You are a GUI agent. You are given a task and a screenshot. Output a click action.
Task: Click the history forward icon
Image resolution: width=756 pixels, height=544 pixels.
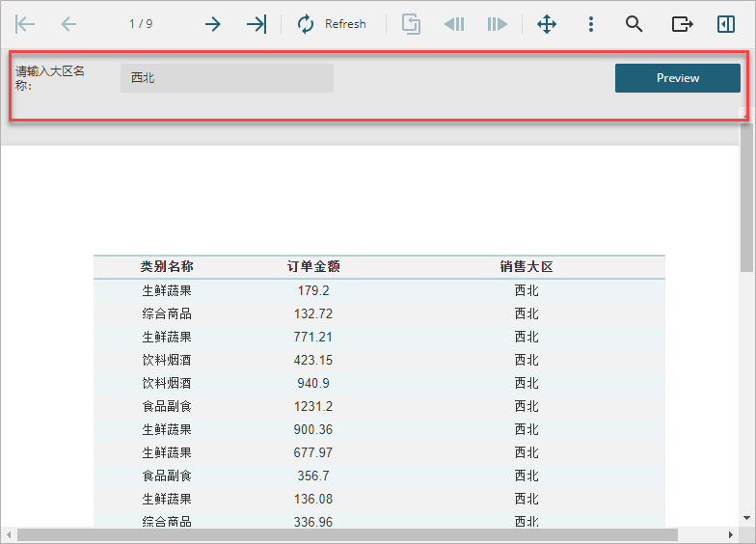click(498, 24)
